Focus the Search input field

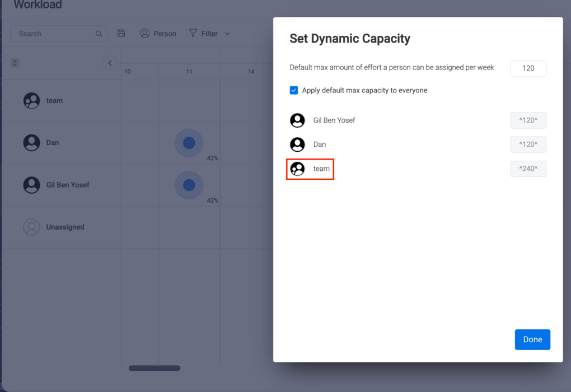[58, 34]
